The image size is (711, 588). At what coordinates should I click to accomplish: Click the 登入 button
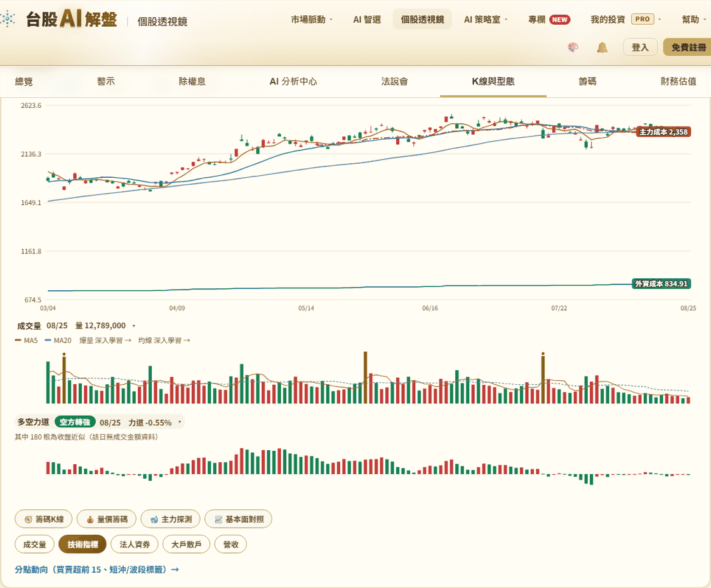coord(641,47)
